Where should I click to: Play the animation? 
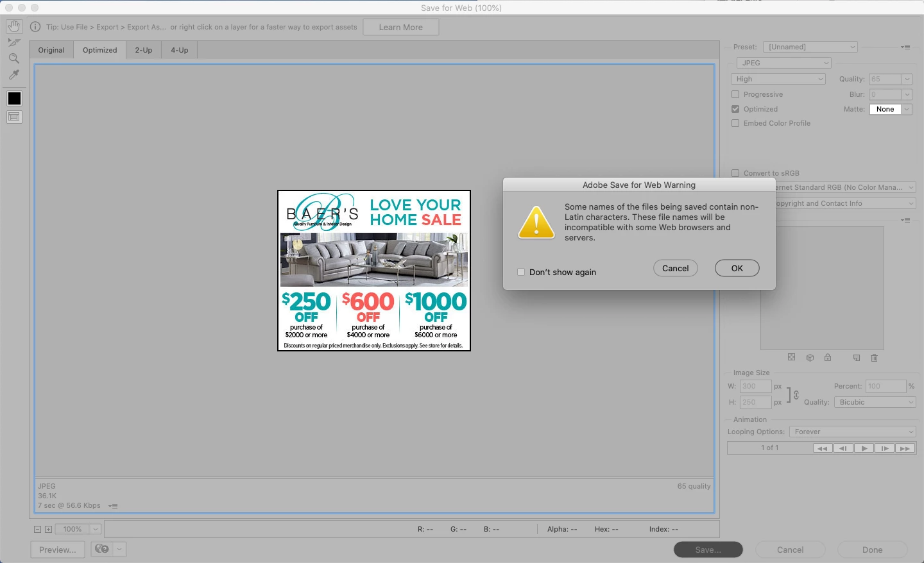(864, 448)
